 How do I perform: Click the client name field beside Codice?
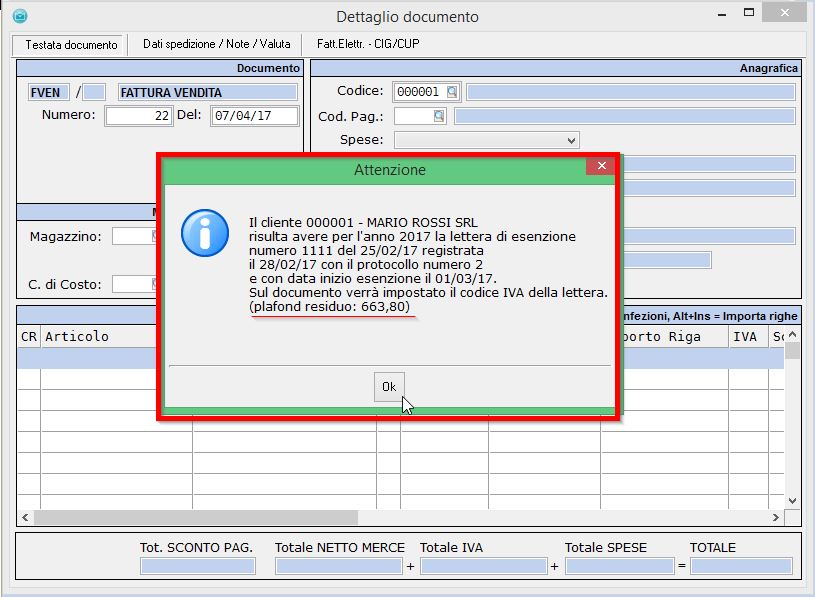click(x=630, y=92)
